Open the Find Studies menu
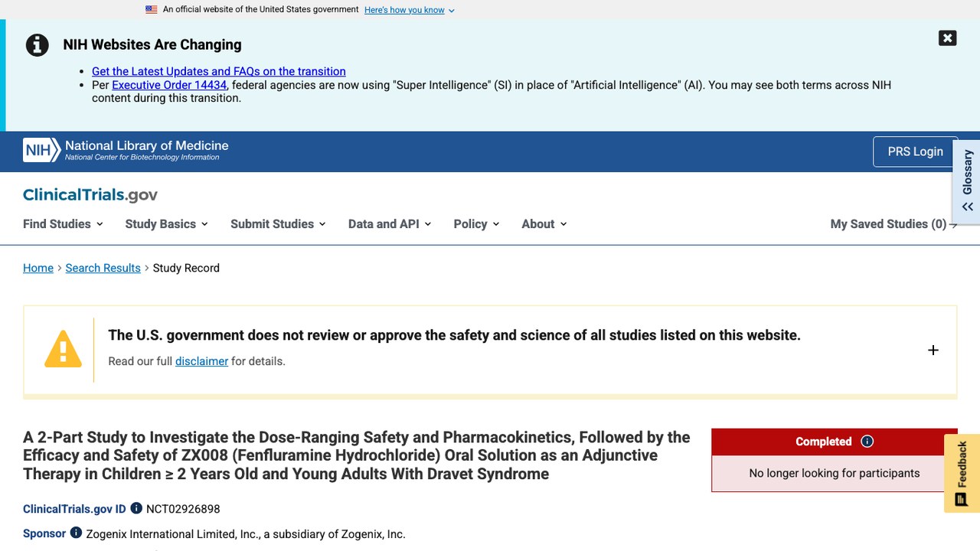This screenshot has height=551, width=980. pos(64,224)
